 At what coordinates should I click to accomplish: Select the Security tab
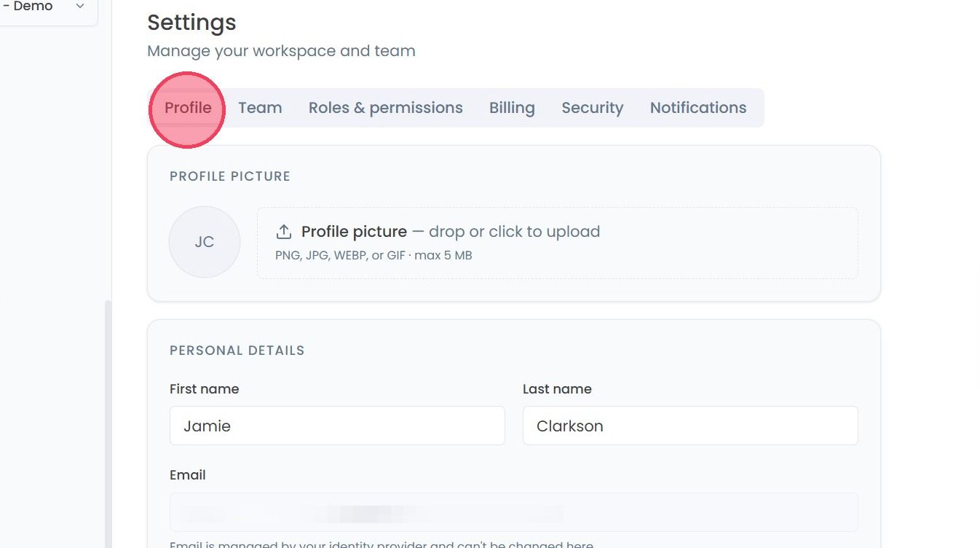[592, 108]
